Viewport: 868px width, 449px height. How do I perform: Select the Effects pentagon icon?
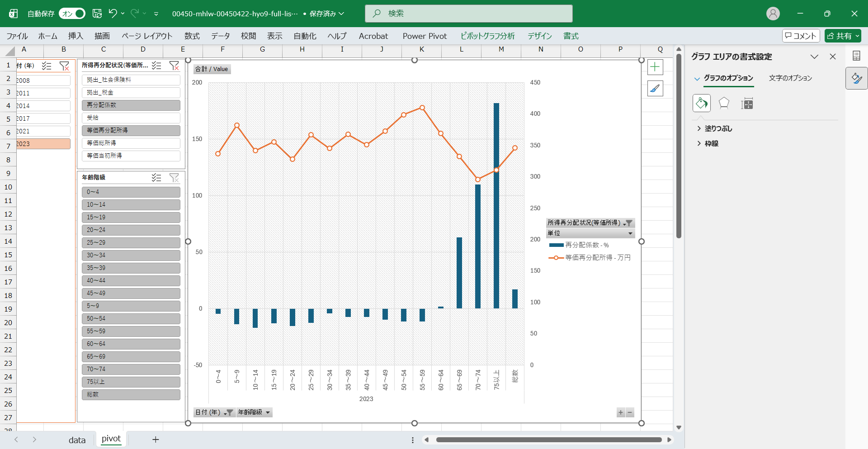(x=724, y=104)
